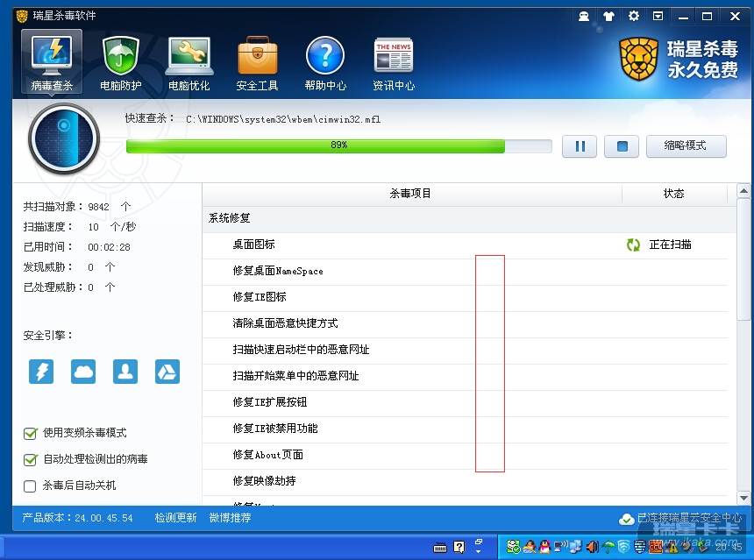754x560 pixels.
Task: Click the green checkmark tray icon
Action: (x=514, y=547)
